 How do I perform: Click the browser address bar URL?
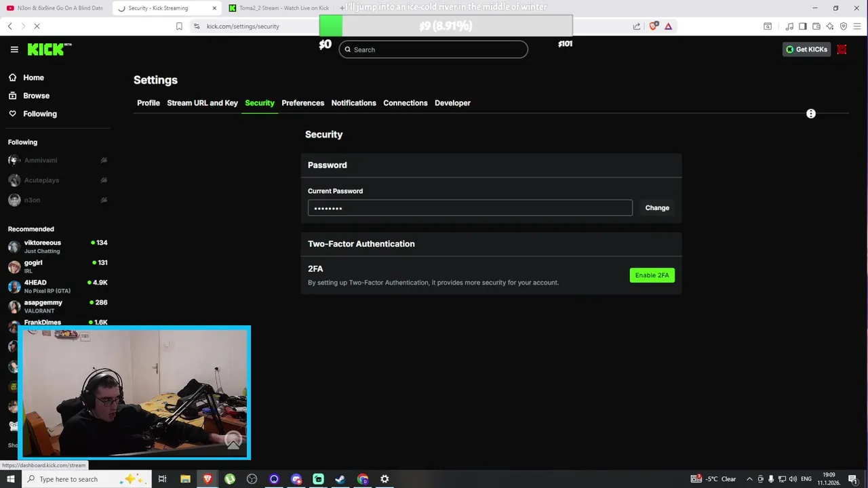click(243, 26)
